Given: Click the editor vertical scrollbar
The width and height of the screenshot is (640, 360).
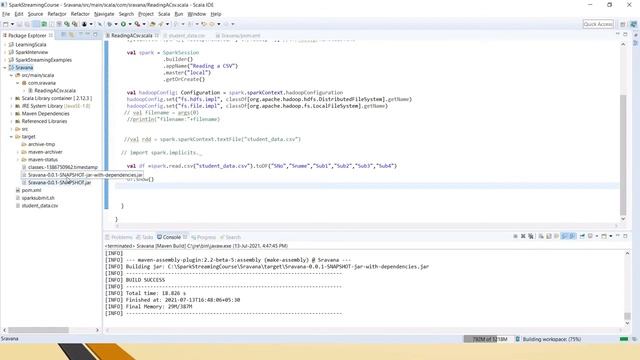Looking at the screenshot, I should pyautogui.click(x=623, y=154).
